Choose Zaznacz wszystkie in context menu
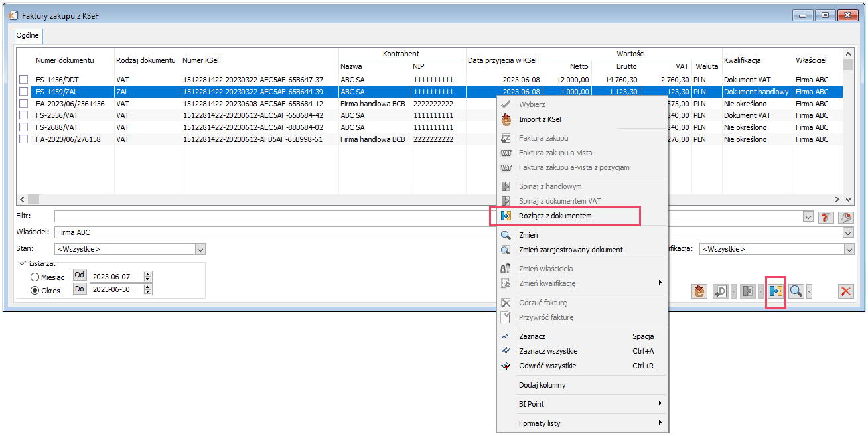 (583, 351)
